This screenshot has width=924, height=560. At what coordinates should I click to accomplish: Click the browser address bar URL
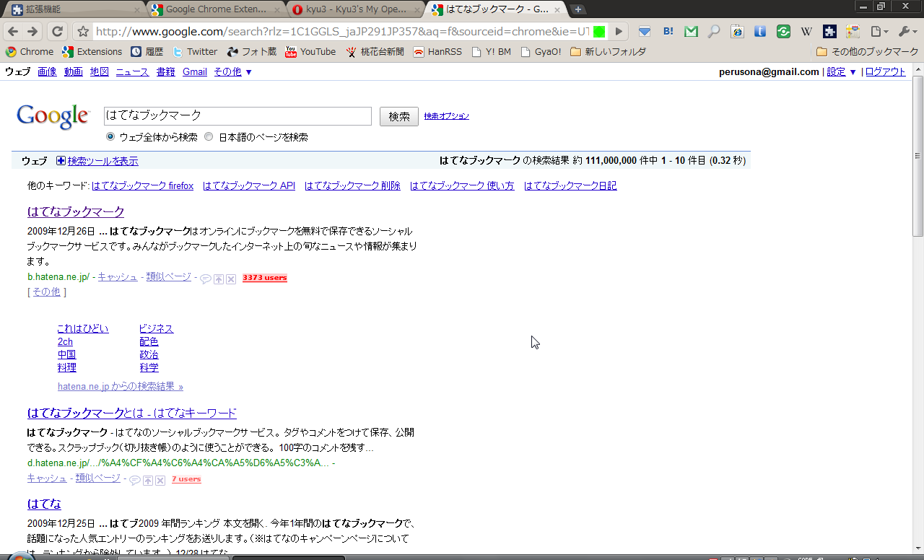click(342, 32)
